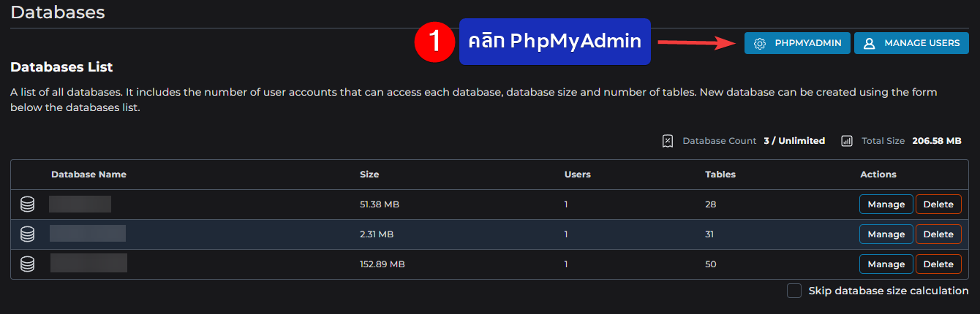This screenshot has width=980, height=314.
Task: Click the 206.58 MB total size value
Action: click(937, 141)
